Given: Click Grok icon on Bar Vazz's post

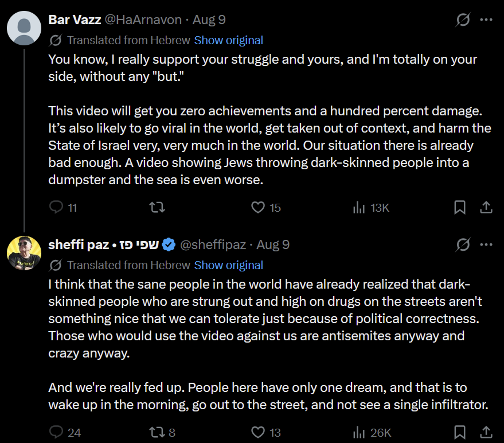Looking at the screenshot, I should pyautogui.click(x=463, y=20).
